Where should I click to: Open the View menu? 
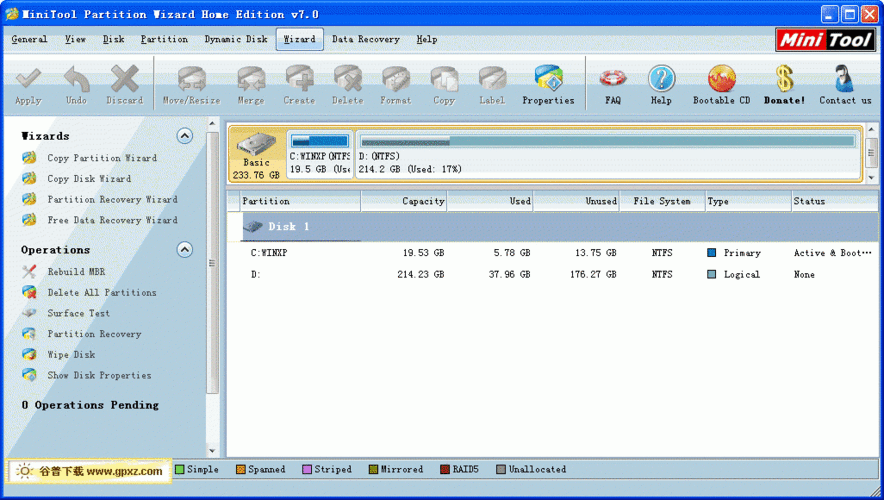click(75, 39)
